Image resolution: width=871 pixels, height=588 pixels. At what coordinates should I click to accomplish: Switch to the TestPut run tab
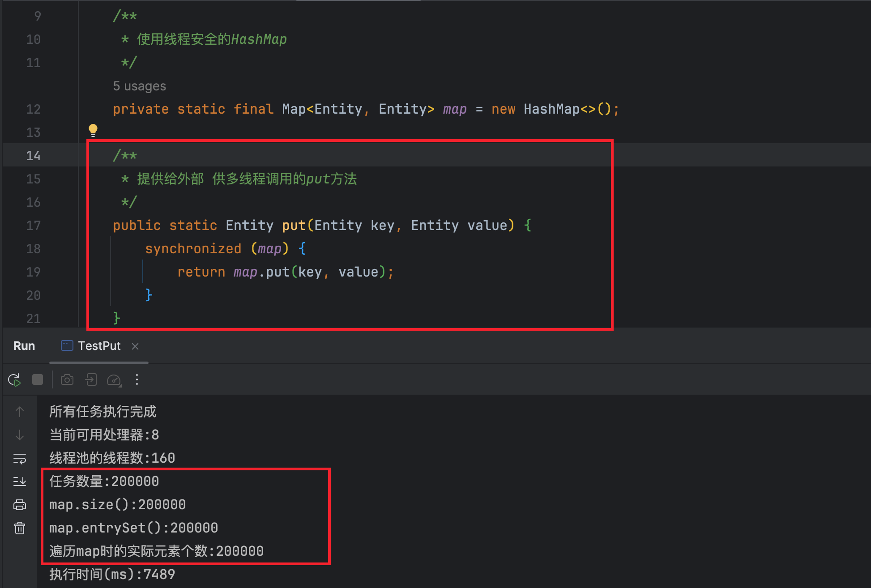click(98, 346)
